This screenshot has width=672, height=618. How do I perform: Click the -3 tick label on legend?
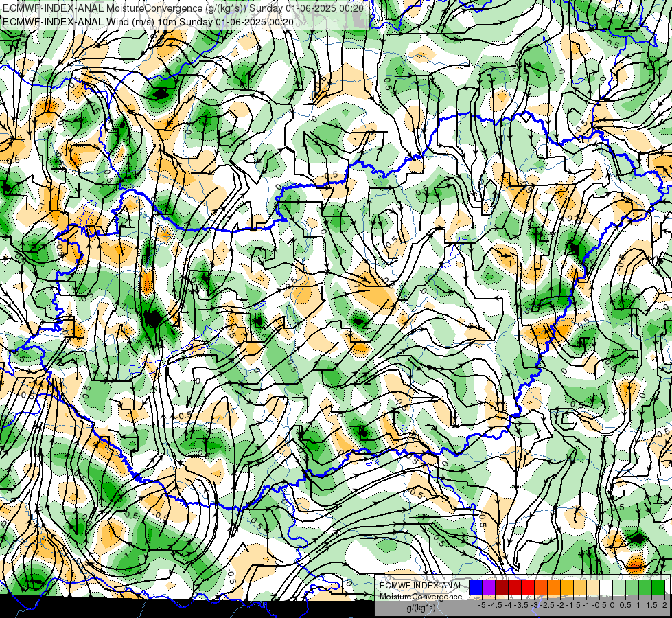point(534,605)
